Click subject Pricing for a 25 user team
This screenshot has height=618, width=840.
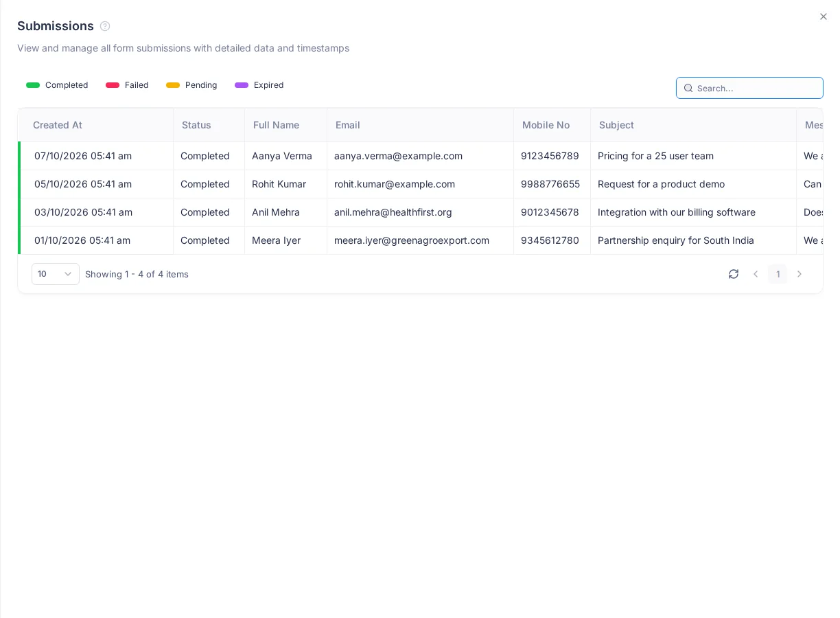[x=655, y=156]
